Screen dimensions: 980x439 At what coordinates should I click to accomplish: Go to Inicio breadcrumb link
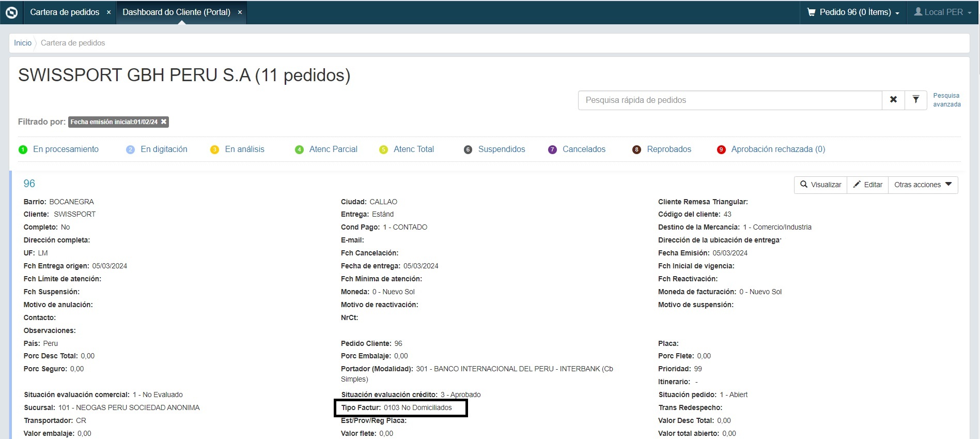click(x=23, y=43)
